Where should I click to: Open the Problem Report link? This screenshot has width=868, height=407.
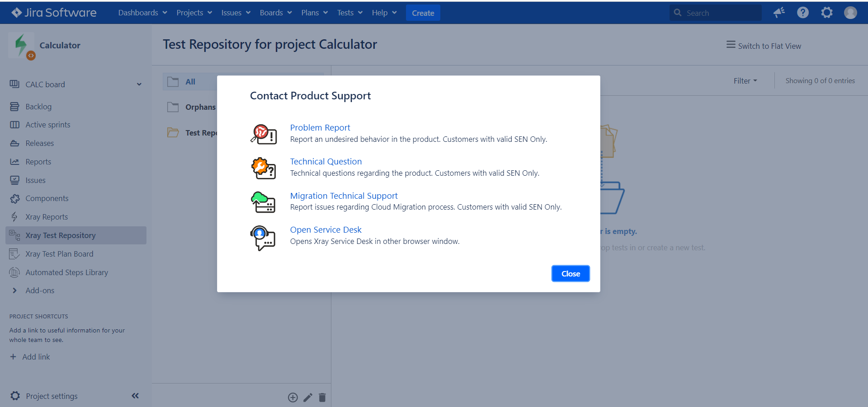[x=320, y=128]
